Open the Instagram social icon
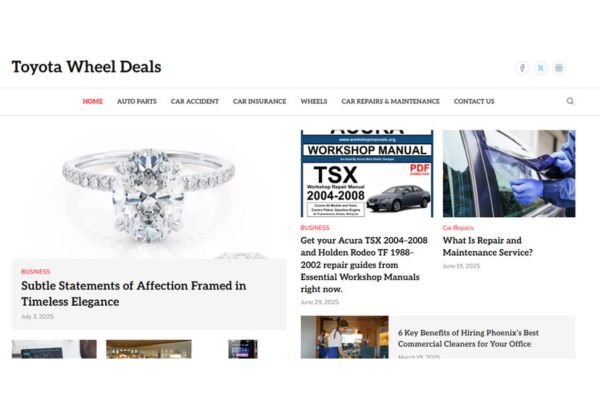Viewport: 600px width, 409px height. coord(559,68)
